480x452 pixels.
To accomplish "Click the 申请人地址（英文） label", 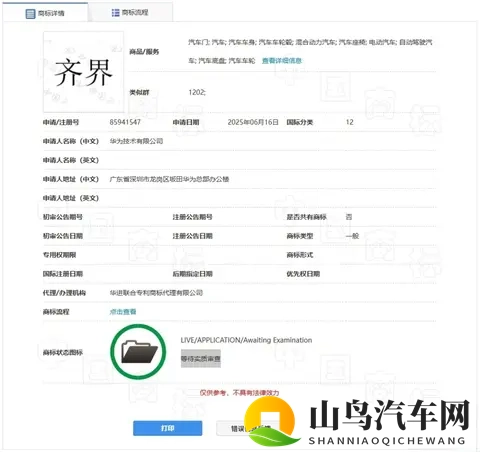I will pos(71,198).
